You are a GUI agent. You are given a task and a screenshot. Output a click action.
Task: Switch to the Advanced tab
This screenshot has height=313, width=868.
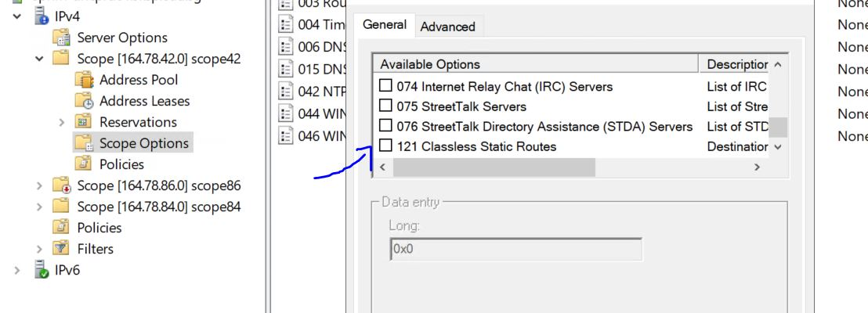448,27
